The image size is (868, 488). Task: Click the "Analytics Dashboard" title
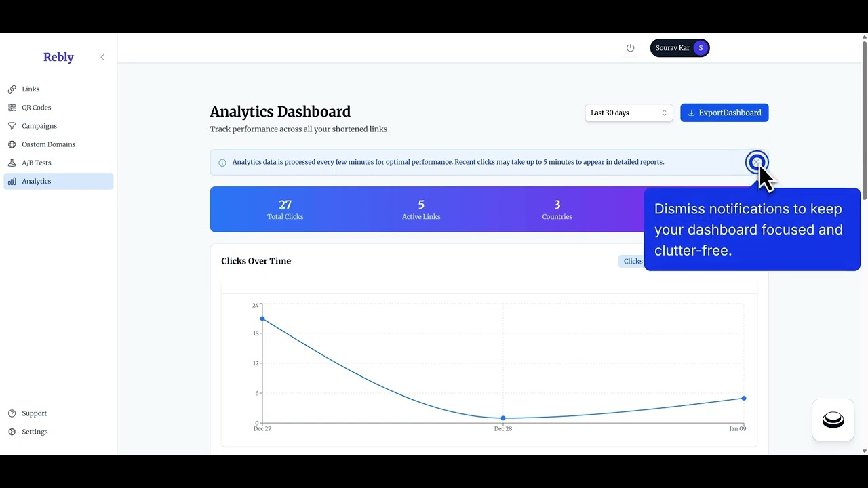click(x=280, y=112)
